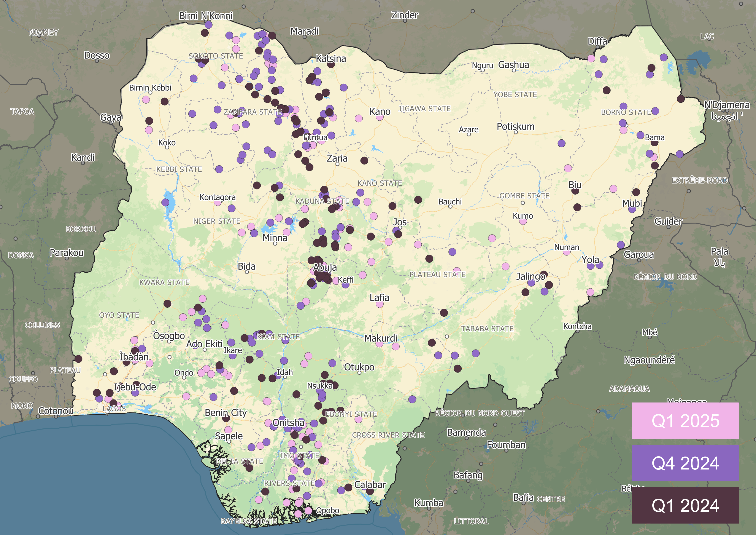
Task: Click the TARABA STATE label
Action: [487, 328]
